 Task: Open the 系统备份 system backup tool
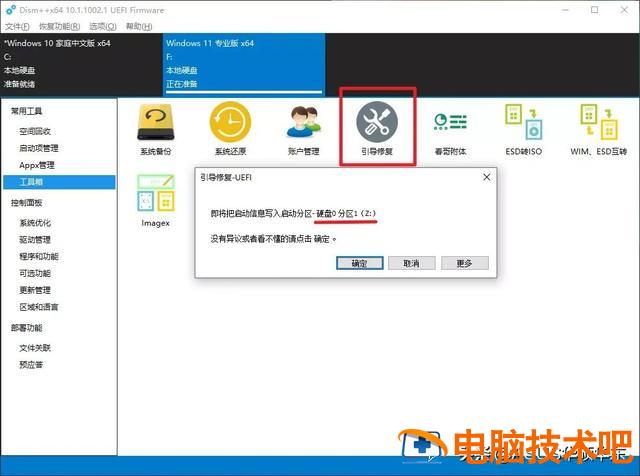156,129
